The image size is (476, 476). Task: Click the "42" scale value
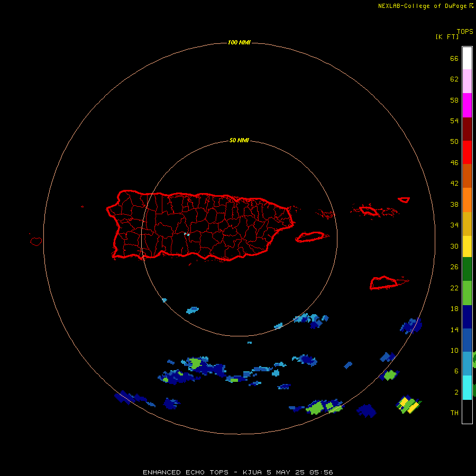[x=454, y=184]
